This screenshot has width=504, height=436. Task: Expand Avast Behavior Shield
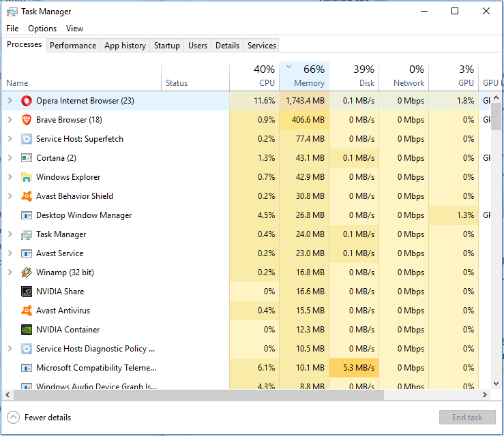[x=10, y=196]
